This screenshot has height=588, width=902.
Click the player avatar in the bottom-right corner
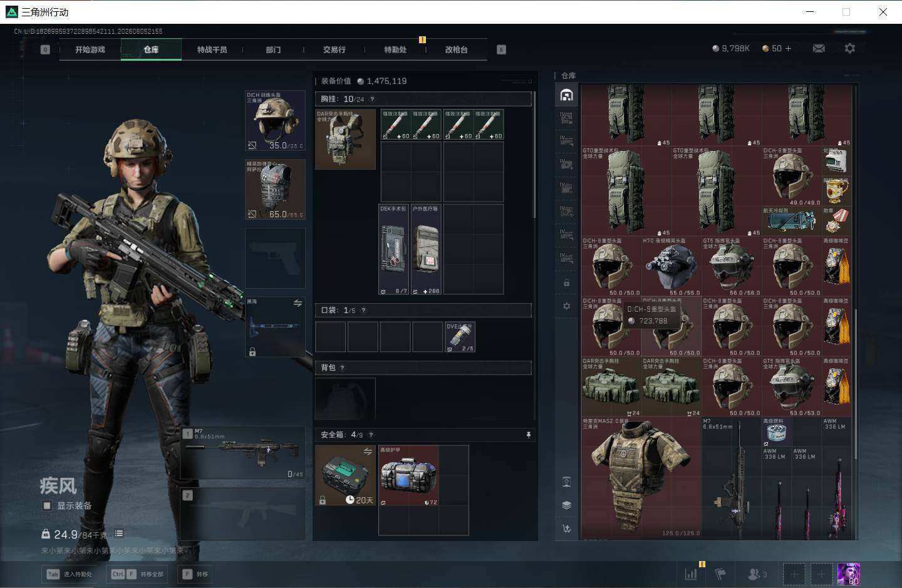click(x=849, y=574)
